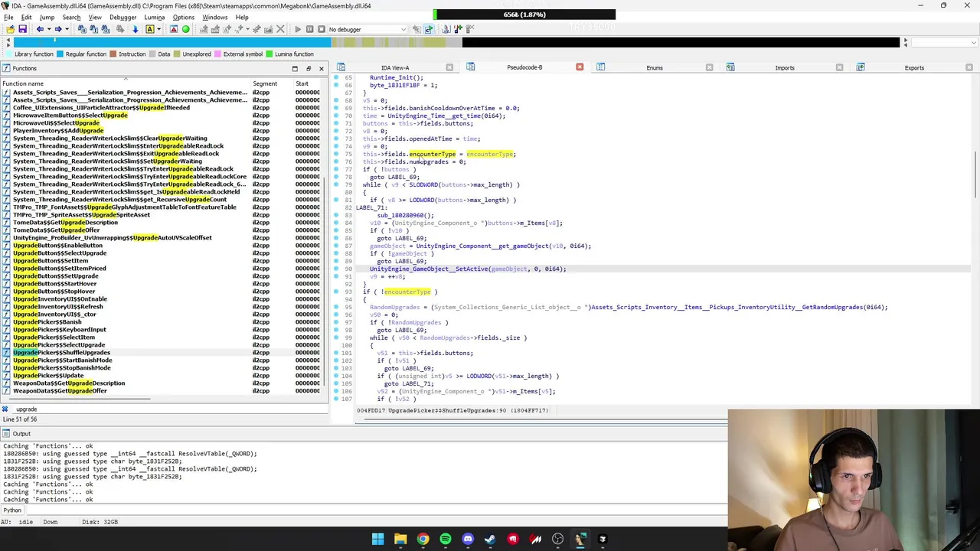The height and width of the screenshot is (551, 980).
Task: Select function MicrowaveUI$$SelectUpgrade
Action: (x=56, y=123)
